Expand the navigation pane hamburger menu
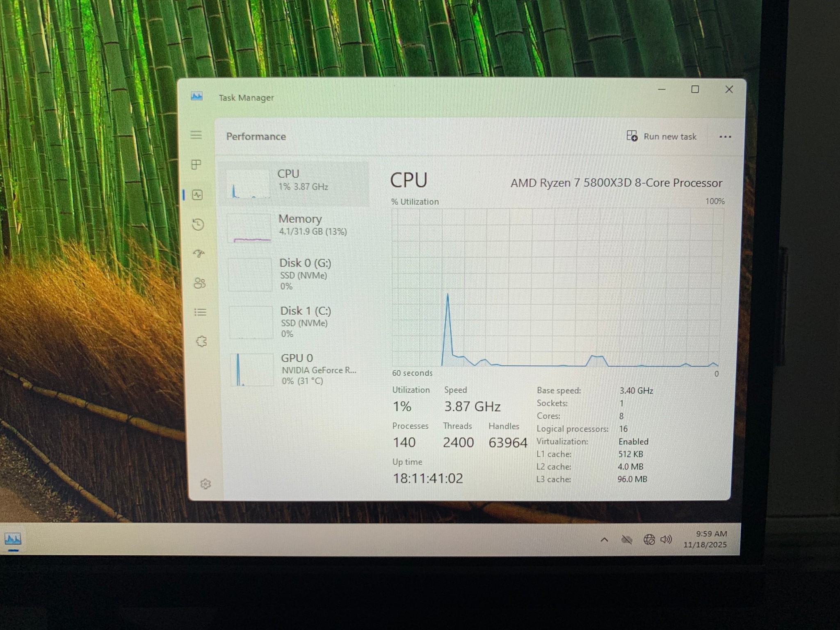The width and height of the screenshot is (840, 630). click(x=196, y=135)
